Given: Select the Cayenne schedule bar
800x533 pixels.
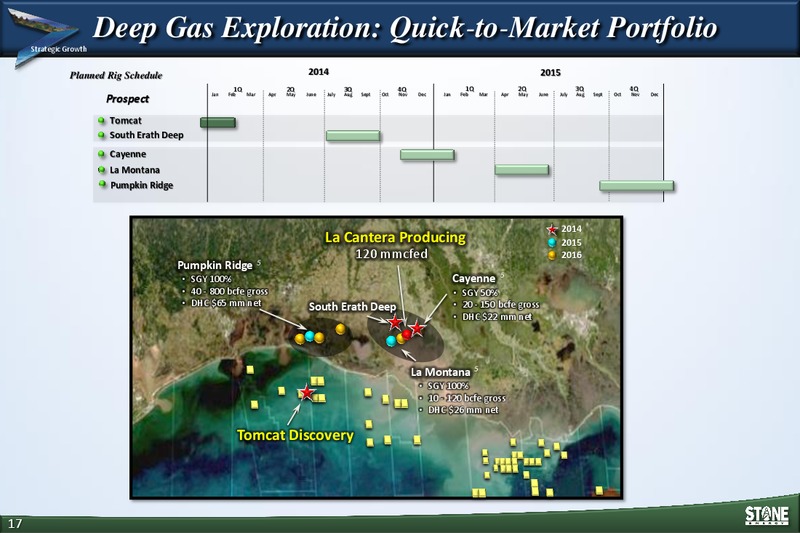Looking at the screenshot, I should 427,155.
